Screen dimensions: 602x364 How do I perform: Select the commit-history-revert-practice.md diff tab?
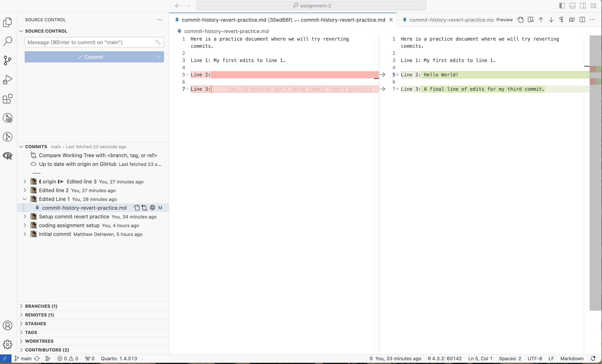pos(283,20)
